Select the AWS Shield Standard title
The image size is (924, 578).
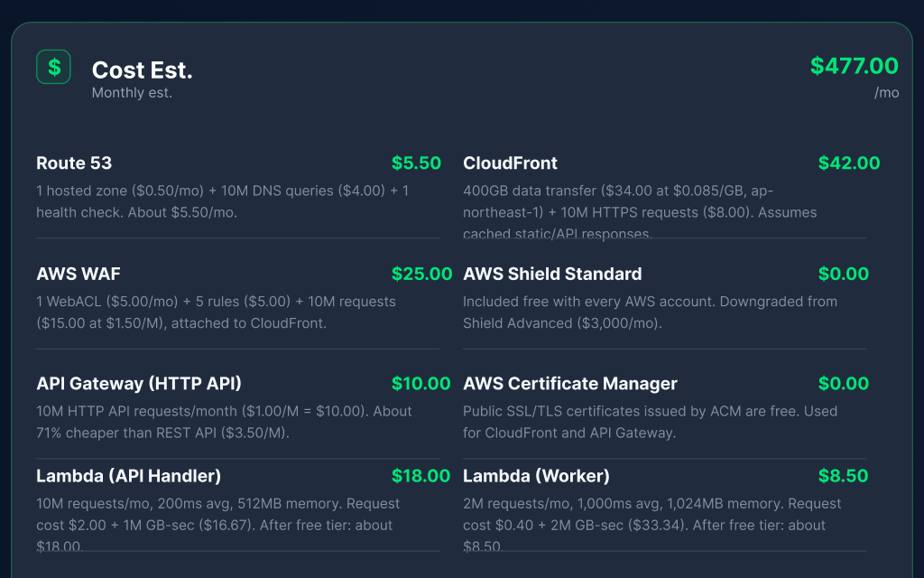click(552, 274)
